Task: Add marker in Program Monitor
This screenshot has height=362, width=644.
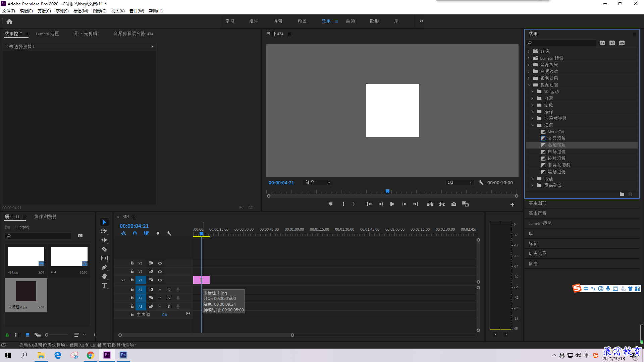Action: click(x=331, y=204)
